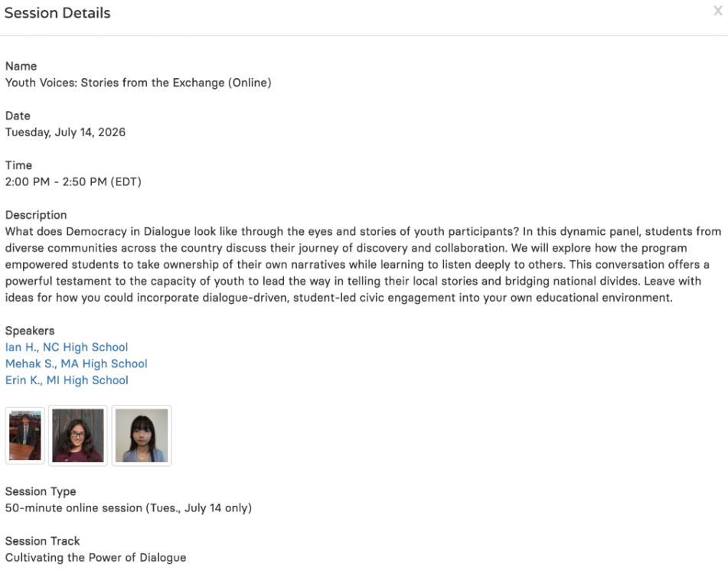This screenshot has width=728, height=574.
Task: Click the 2:00 PM - 2:50 PM time value
Action: click(73, 182)
